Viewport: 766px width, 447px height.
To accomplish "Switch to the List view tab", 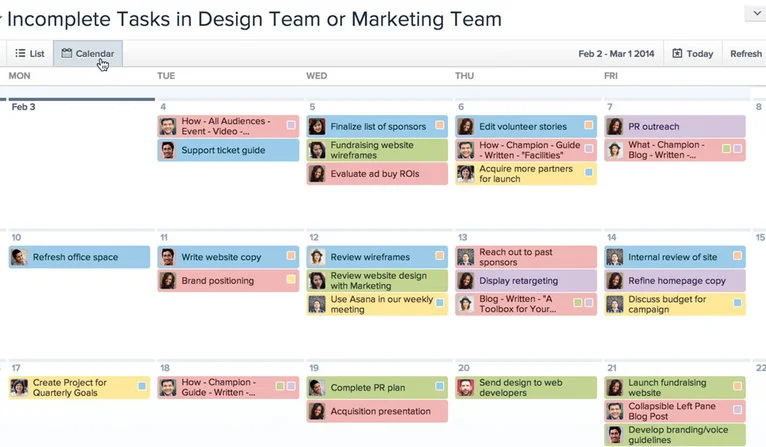I will [30, 54].
